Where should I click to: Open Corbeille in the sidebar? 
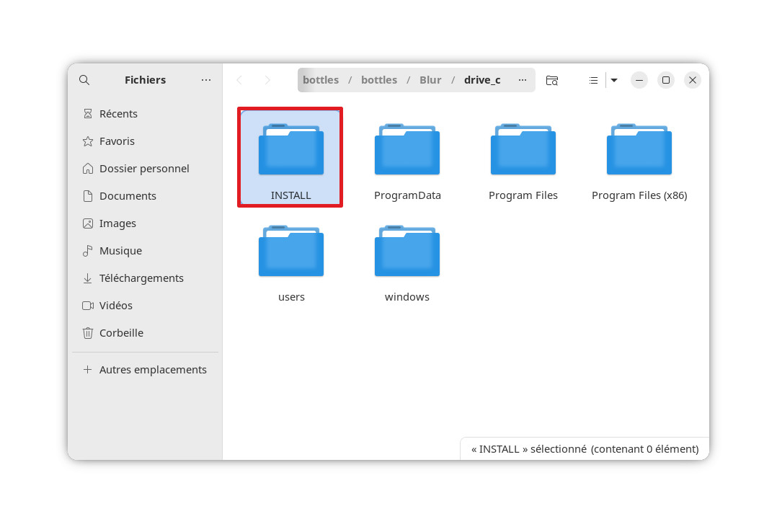[121, 333]
